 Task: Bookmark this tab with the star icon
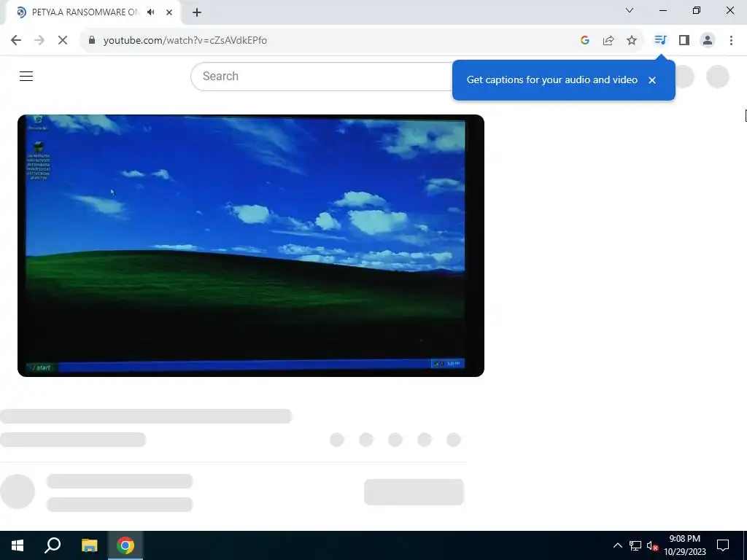[632, 41]
